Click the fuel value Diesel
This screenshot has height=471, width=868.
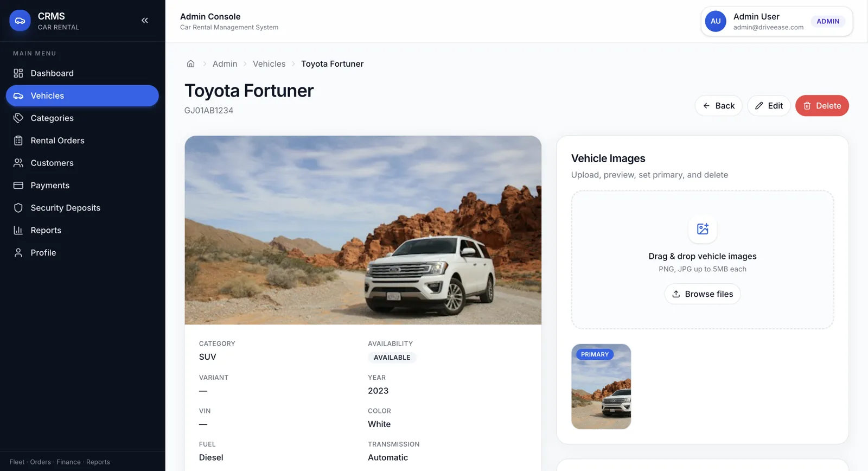211,457
